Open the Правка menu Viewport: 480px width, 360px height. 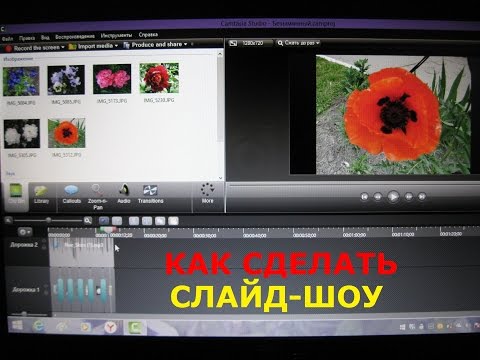[27, 38]
